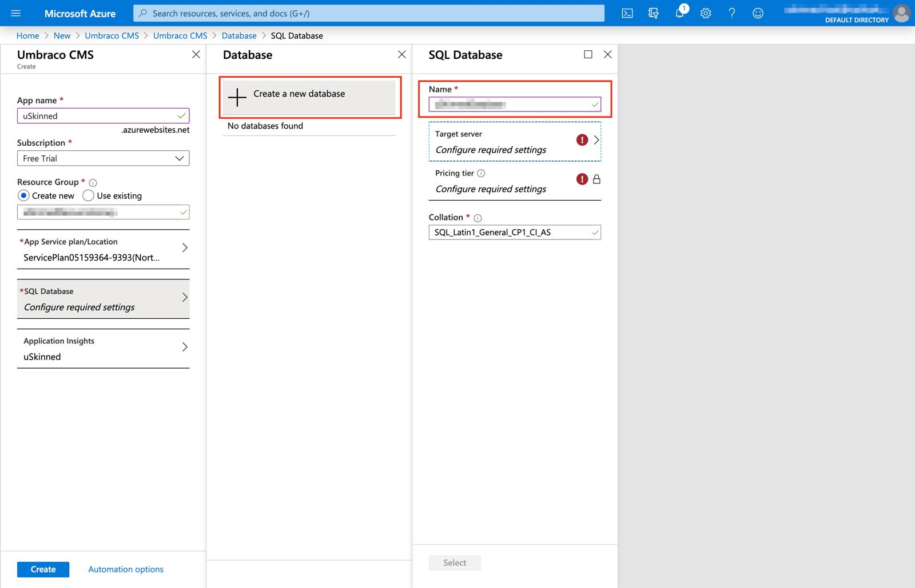Close the SQL Database blade

608,54
